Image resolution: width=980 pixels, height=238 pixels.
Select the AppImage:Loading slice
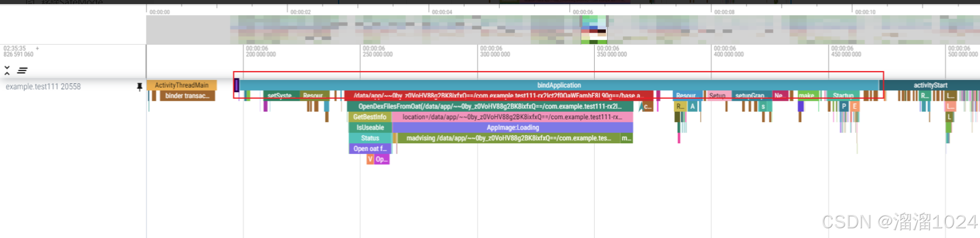(512, 127)
